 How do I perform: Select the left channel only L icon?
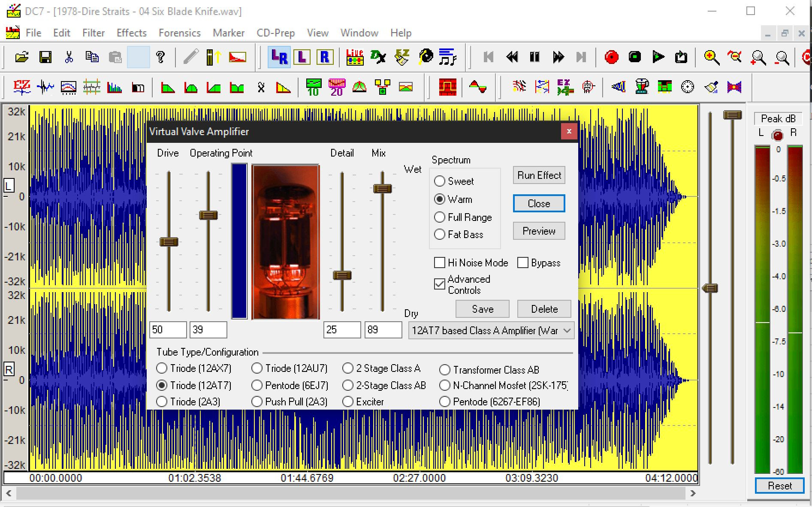click(302, 57)
